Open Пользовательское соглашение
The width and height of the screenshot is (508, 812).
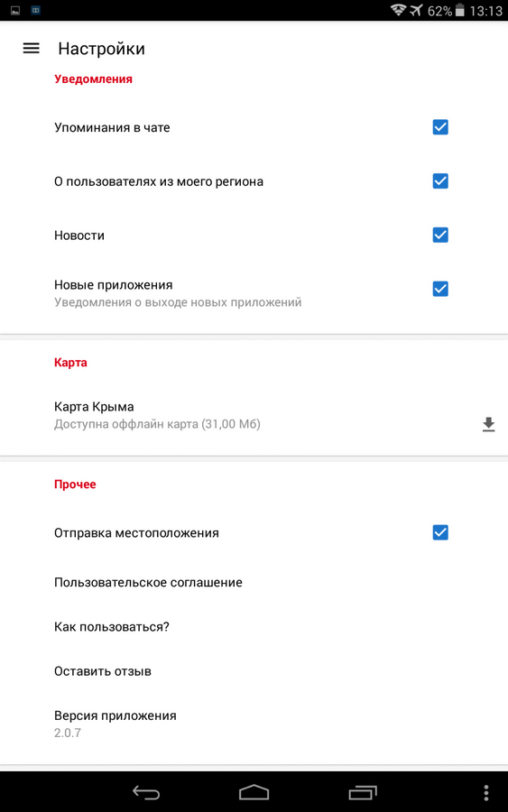coord(254,583)
